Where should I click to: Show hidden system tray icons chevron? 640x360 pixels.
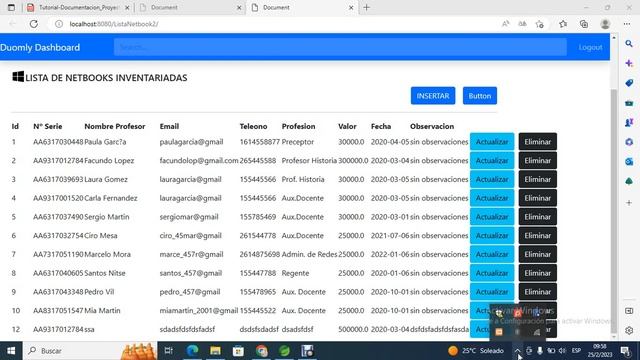click(517, 351)
